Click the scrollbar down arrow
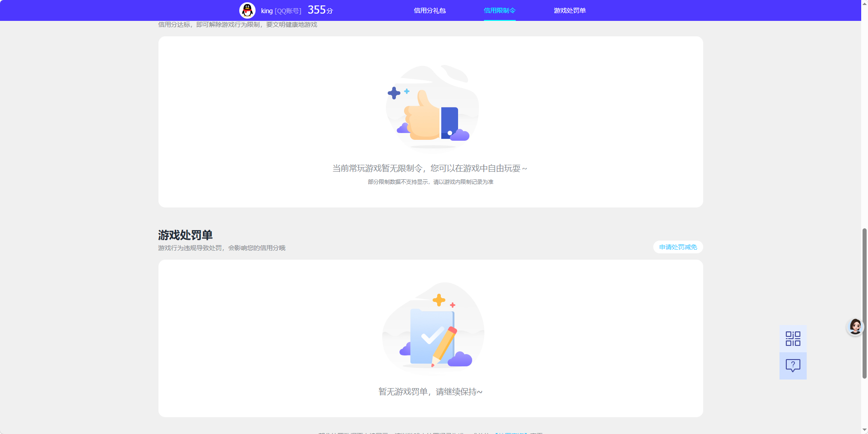 tap(864, 430)
